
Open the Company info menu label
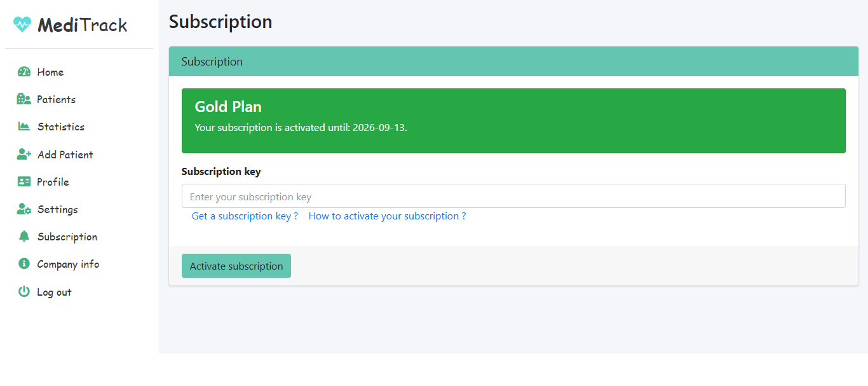tap(68, 264)
